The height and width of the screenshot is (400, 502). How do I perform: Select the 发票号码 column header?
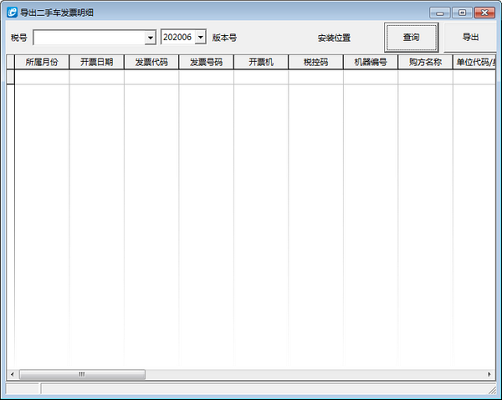[206, 62]
